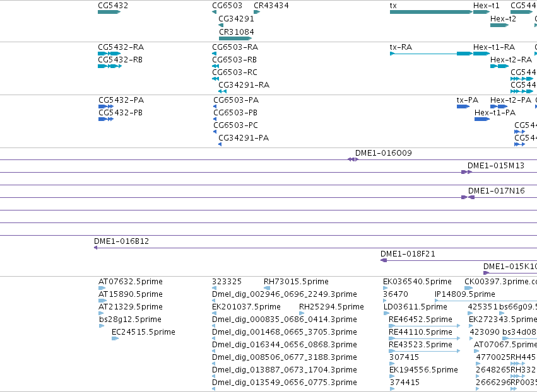Select the CG5432 gene feature

pyautogui.click(x=109, y=12)
